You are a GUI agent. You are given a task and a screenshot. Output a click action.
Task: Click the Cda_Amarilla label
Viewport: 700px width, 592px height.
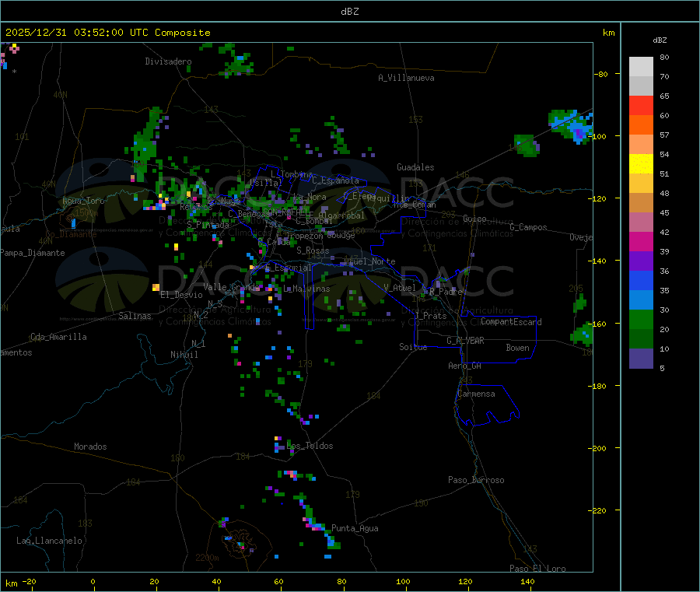[x=58, y=337]
